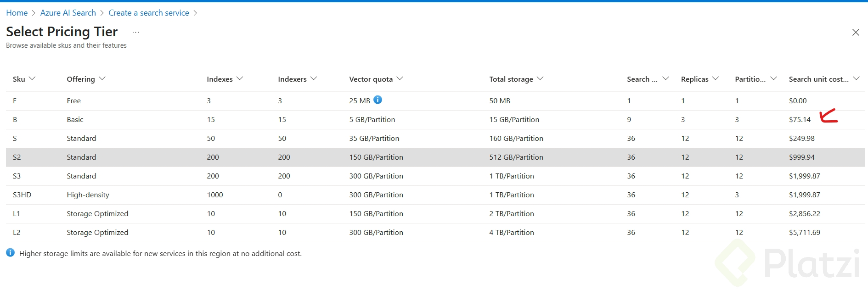Click the Replicas column sort chevron
Screen dimensions: 868x290
(716, 78)
